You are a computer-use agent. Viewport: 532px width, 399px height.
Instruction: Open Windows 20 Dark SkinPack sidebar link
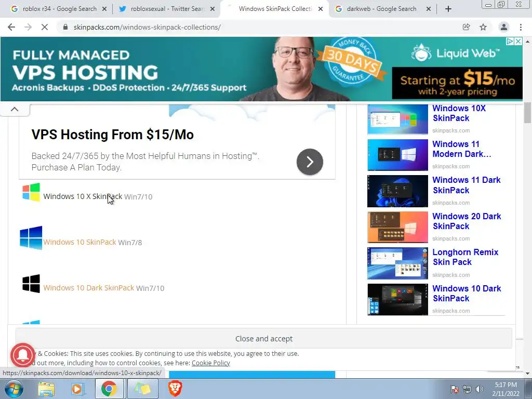(467, 221)
